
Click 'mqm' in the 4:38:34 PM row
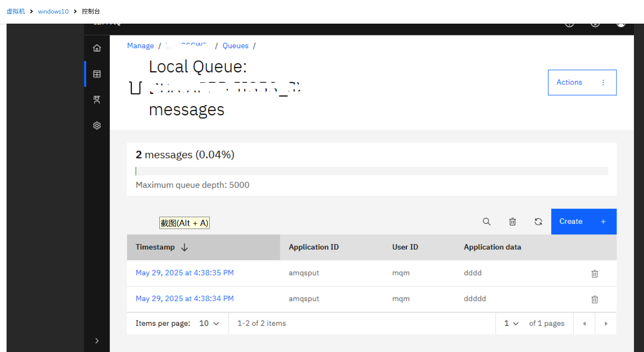pyautogui.click(x=401, y=299)
